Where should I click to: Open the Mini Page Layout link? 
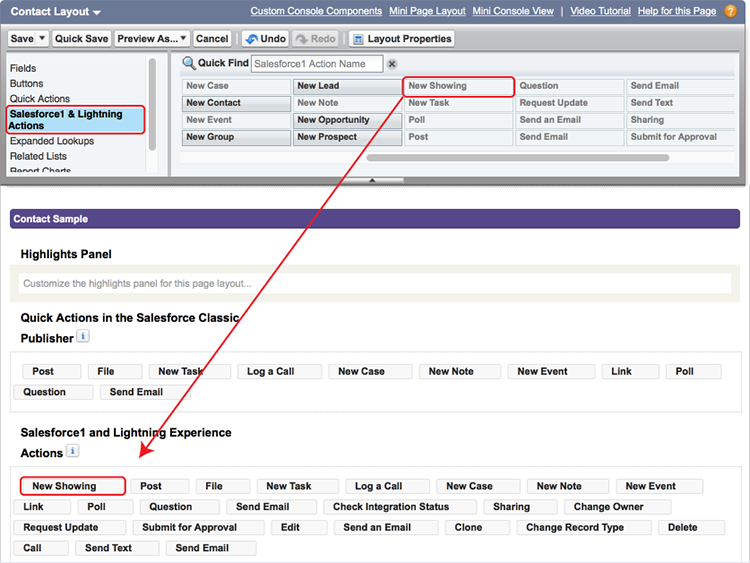pyautogui.click(x=427, y=11)
